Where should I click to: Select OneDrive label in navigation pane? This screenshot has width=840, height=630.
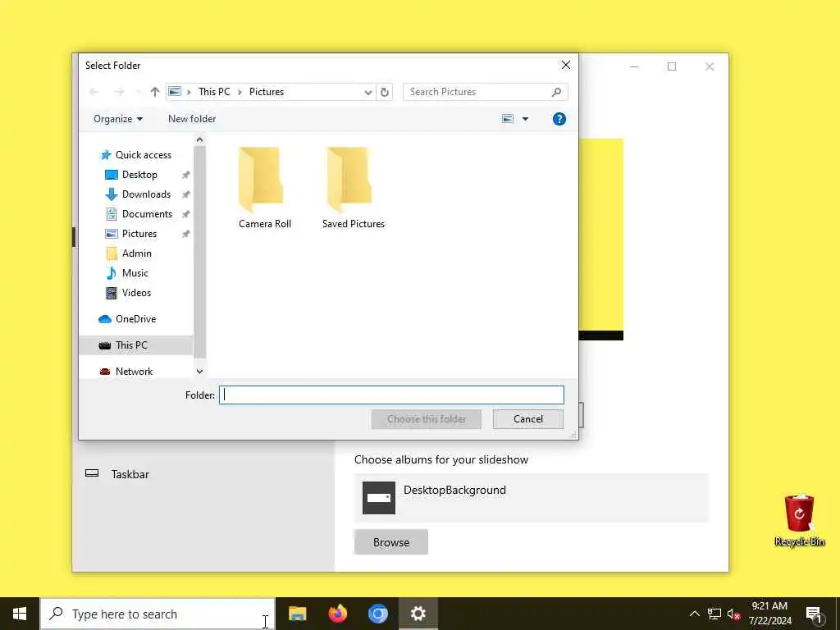(136, 319)
